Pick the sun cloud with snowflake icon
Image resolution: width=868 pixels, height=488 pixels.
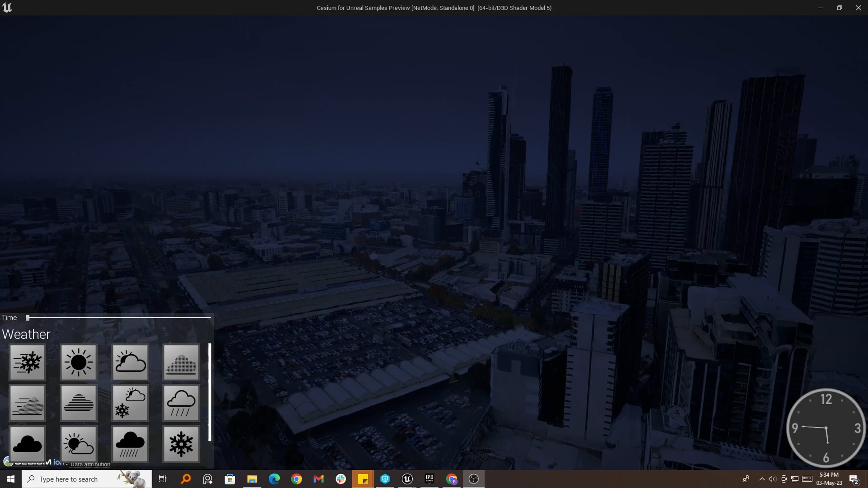click(x=130, y=403)
